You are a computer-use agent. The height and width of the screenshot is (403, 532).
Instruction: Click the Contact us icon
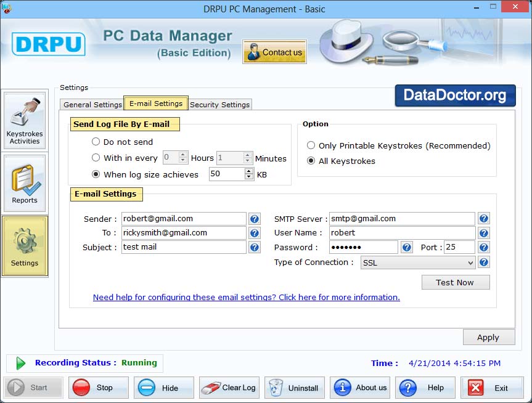pyautogui.click(x=274, y=52)
